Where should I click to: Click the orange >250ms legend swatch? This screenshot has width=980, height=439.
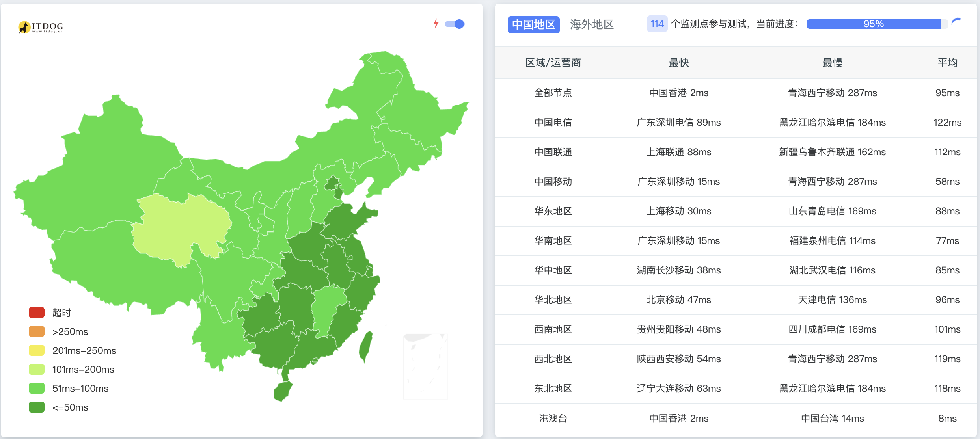pos(37,331)
